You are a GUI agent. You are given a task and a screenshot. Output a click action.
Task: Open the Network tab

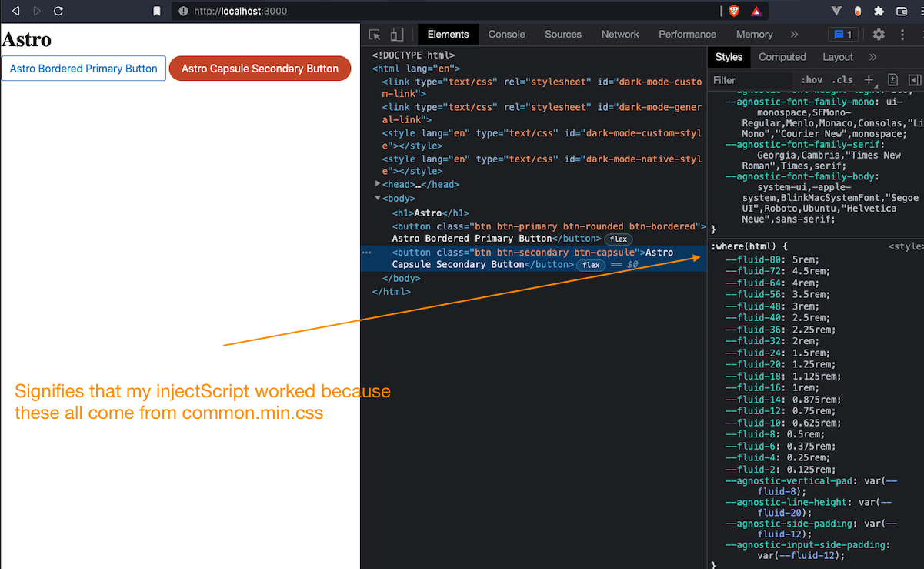pyautogui.click(x=620, y=34)
